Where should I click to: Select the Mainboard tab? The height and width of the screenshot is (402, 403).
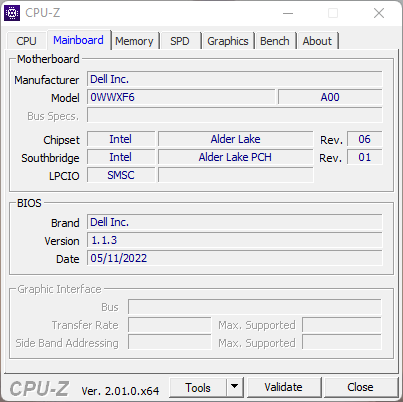(79, 40)
